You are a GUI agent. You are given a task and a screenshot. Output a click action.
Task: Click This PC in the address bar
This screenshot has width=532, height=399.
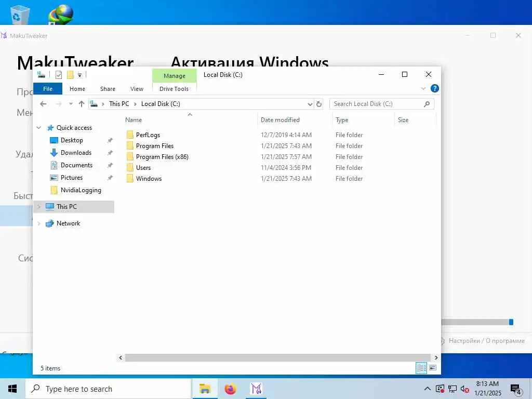coord(119,104)
